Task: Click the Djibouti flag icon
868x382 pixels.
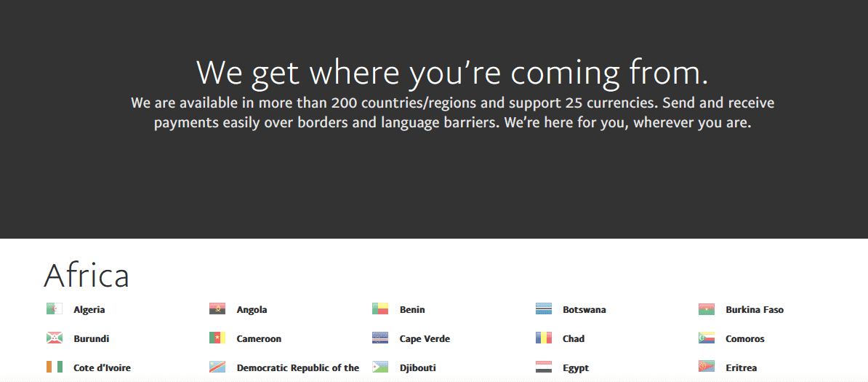Action: pos(380,367)
